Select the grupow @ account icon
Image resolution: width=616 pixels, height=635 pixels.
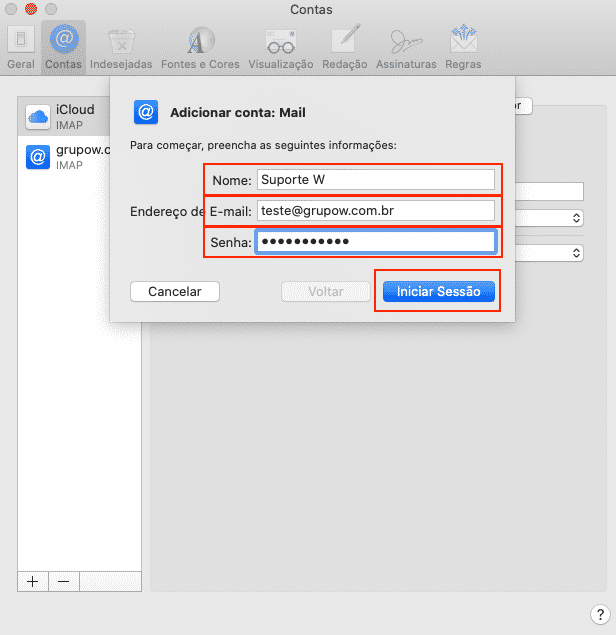point(38,157)
